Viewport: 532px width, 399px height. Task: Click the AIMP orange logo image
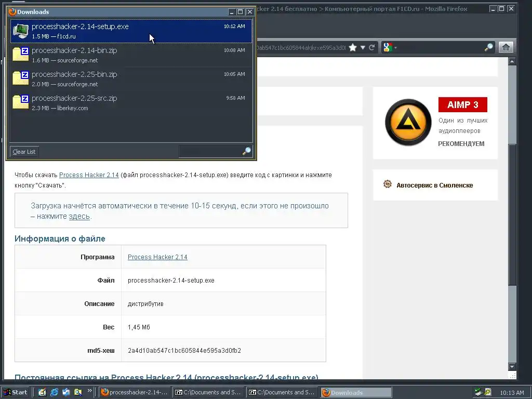pyautogui.click(x=408, y=122)
